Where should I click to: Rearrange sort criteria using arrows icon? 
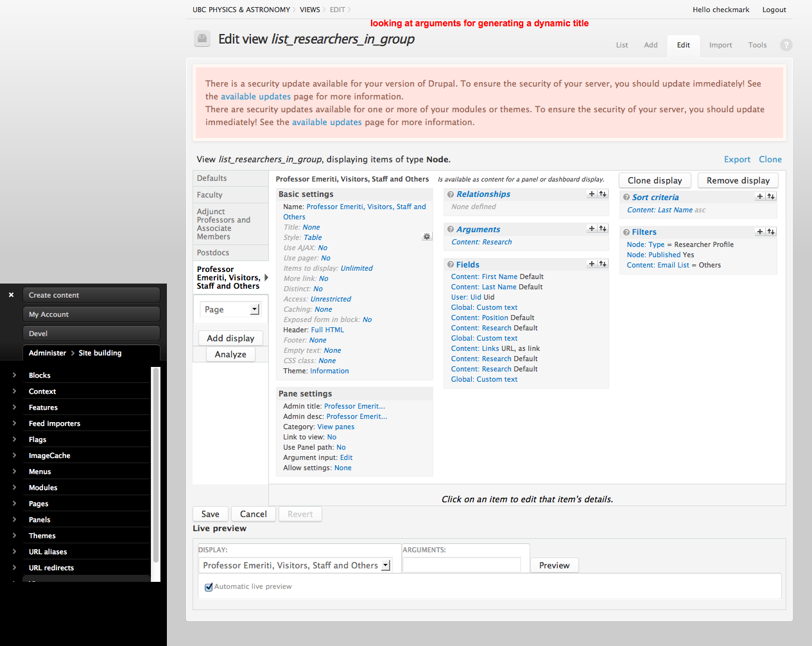tap(771, 197)
